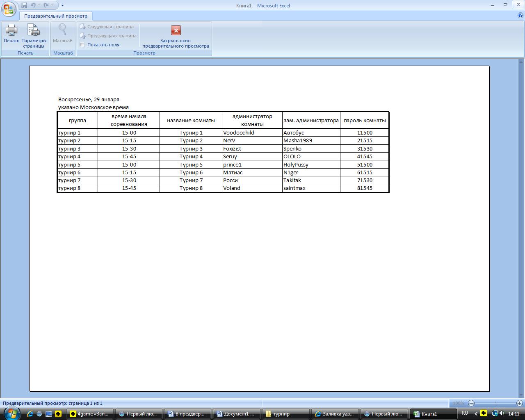Open Customize Quick Access Toolbar dropdown
The image size is (525, 420).
tap(62, 5)
